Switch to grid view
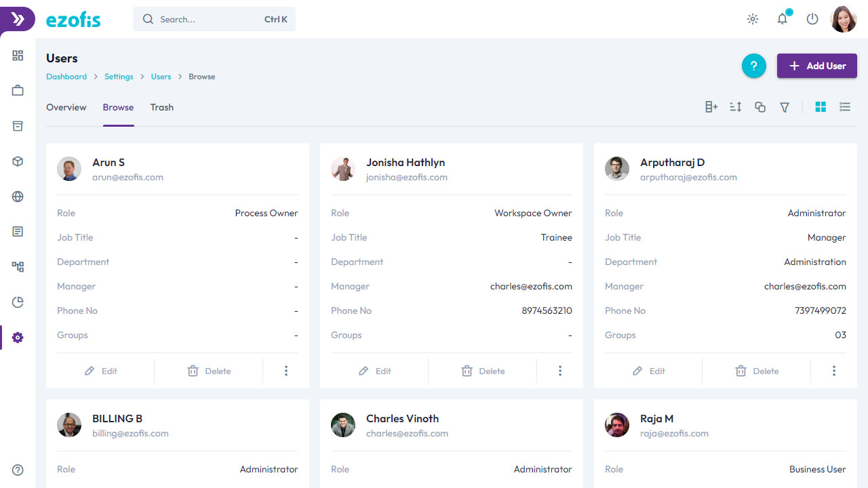This screenshot has height=488, width=868. point(821,107)
